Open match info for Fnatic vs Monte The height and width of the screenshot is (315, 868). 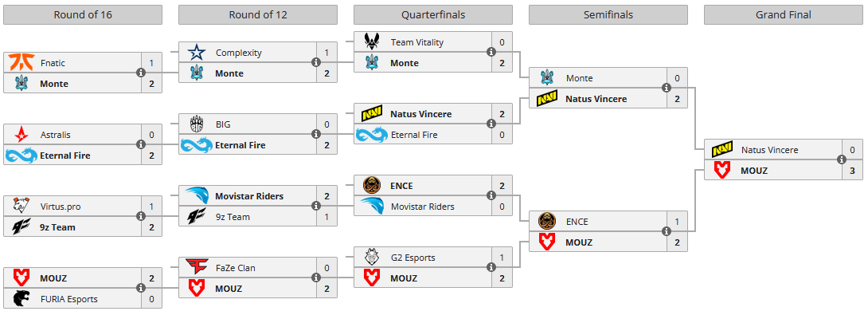141,73
